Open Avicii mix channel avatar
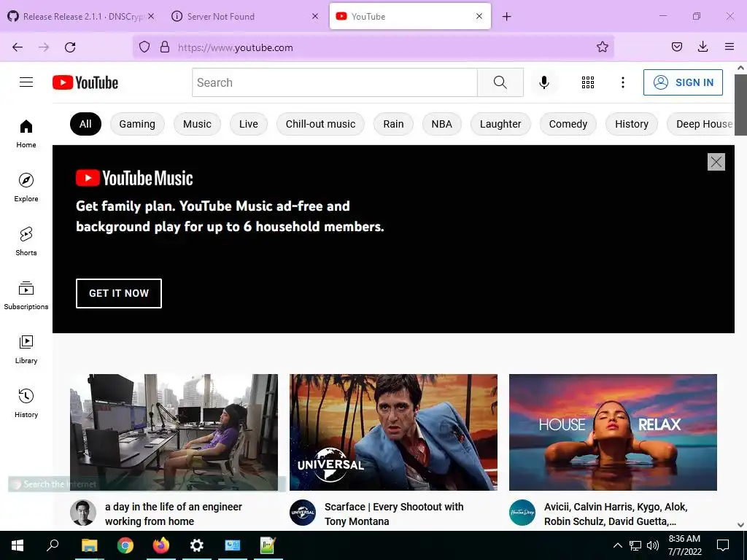The image size is (747, 560). tap(522, 513)
